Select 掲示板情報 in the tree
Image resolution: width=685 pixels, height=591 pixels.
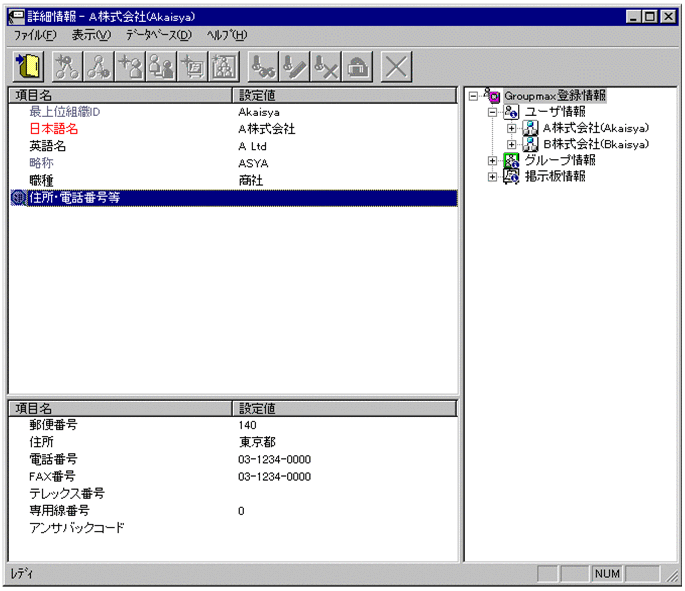[x=555, y=176]
